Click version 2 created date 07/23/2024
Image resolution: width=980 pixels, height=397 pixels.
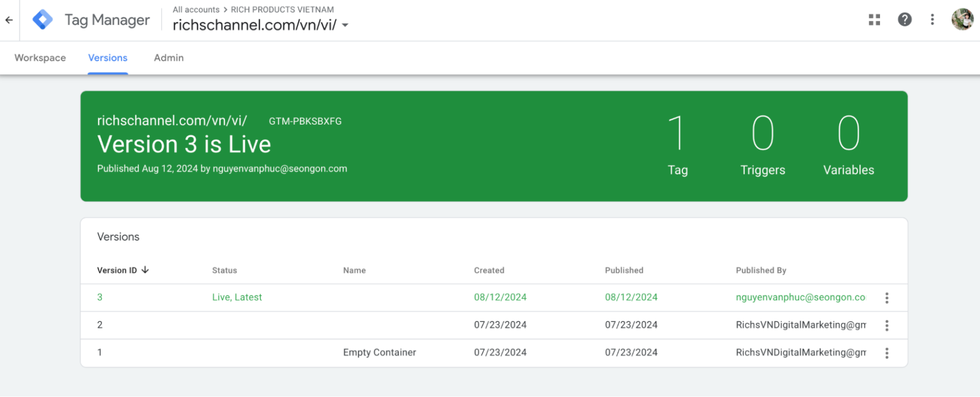coord(500,325)
